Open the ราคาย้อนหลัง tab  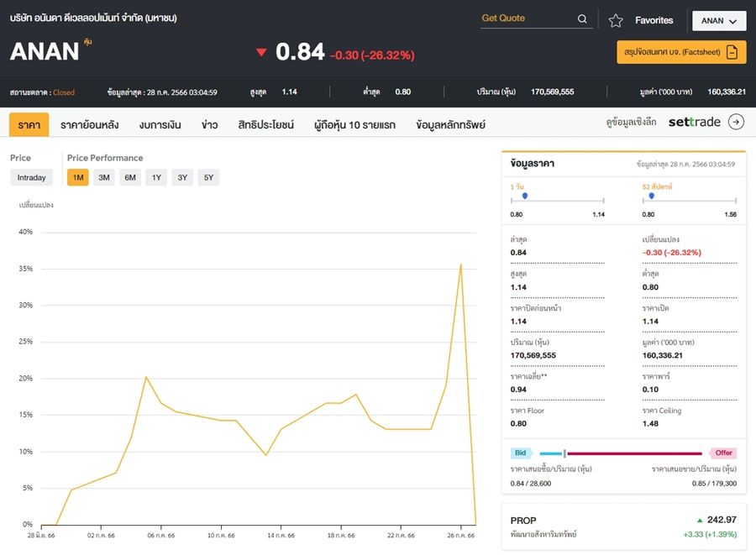click(89, 125)
